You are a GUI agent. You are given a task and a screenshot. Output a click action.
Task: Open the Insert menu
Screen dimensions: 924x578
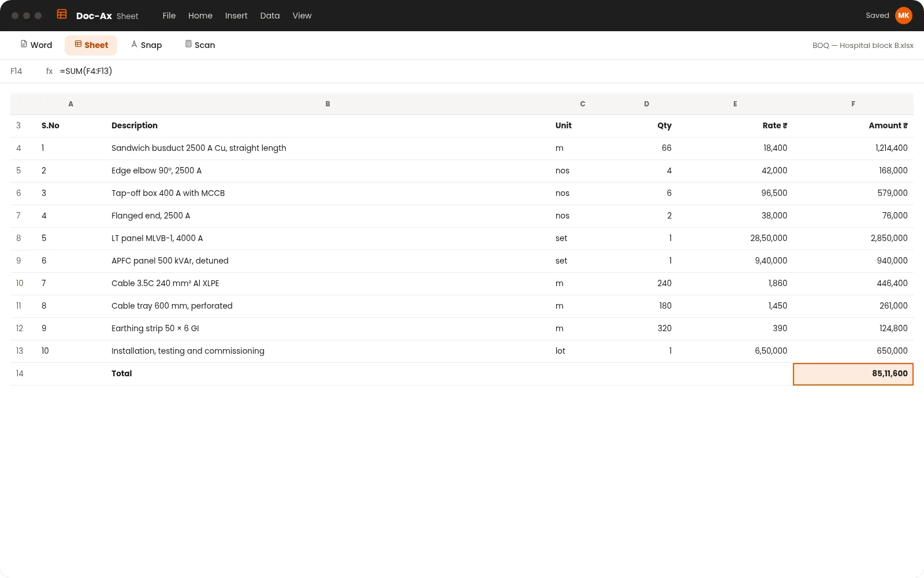236,16
